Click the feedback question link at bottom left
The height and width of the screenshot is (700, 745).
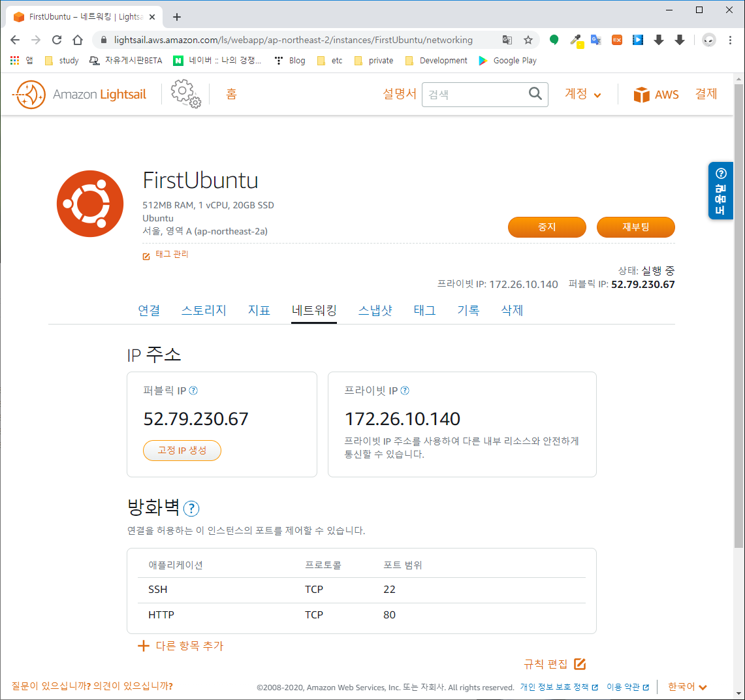pos(92,686)
